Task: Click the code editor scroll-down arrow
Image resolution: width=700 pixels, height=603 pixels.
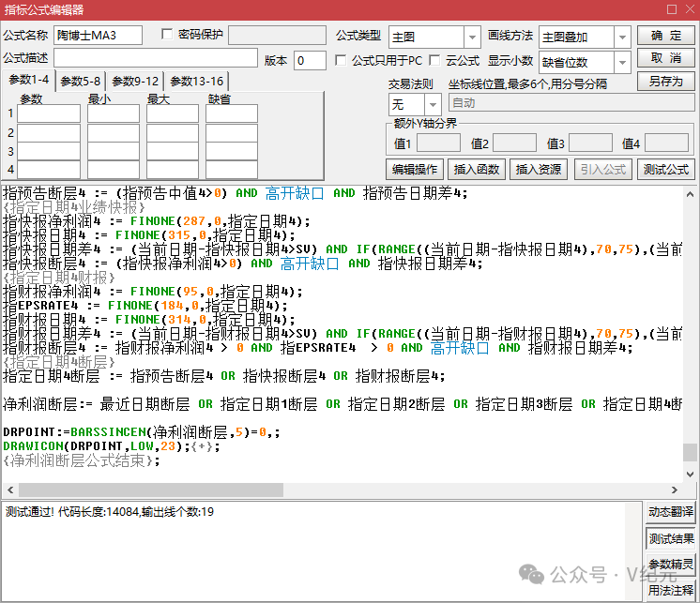Action: (690, 475)
